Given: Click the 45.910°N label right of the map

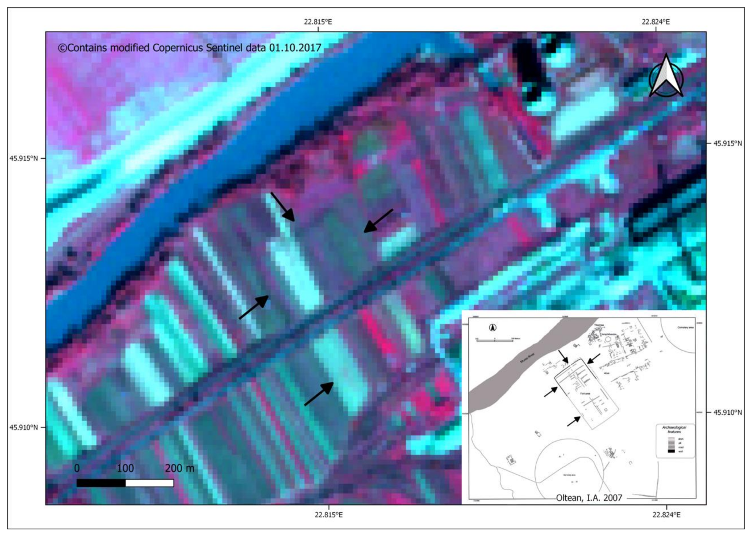Looking at the screenshot, I should pyautogui.click(x=728, y=412).
